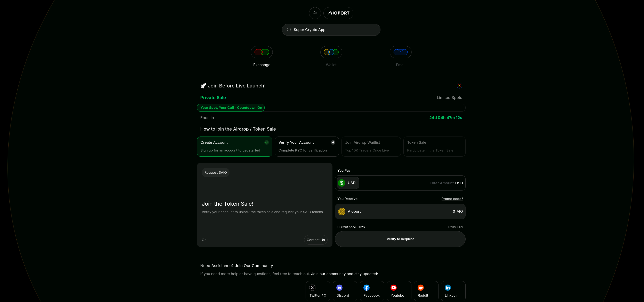Open the Email envelope icon
This screenshot has height=302, width=644.
[401, 52]
